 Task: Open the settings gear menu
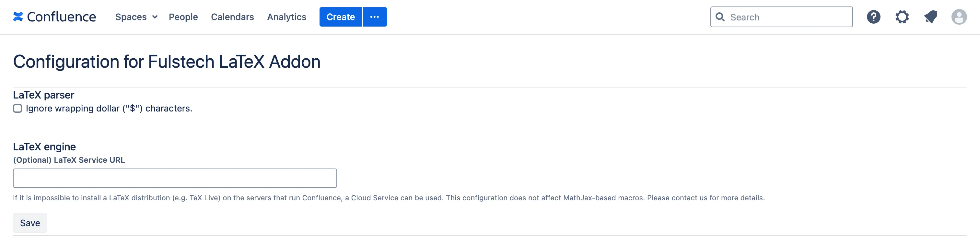[902, 17]
